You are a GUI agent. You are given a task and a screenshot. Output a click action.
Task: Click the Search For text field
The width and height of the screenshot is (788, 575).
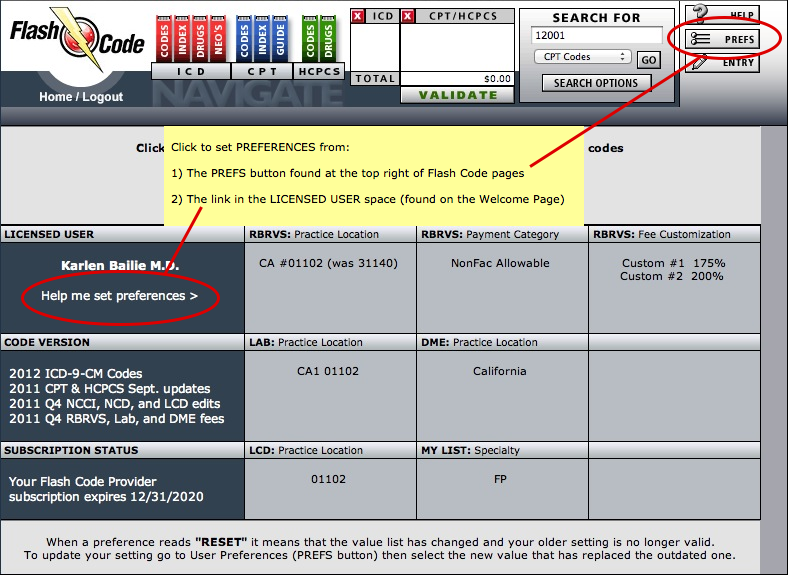pyautogui.click(x=597, y=35)
